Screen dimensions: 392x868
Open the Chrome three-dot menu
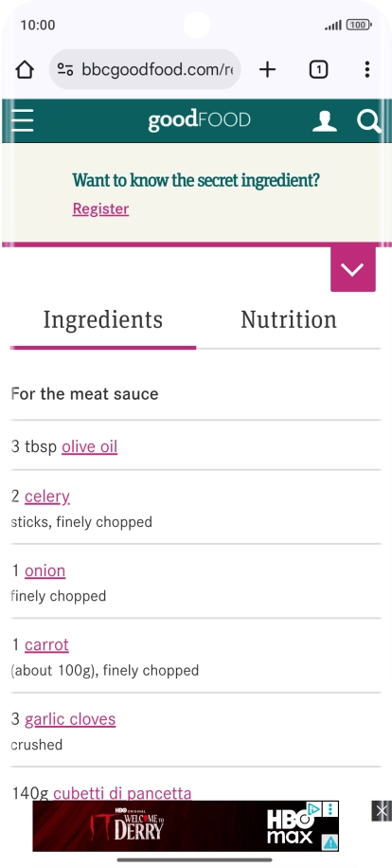click(367, 70)
